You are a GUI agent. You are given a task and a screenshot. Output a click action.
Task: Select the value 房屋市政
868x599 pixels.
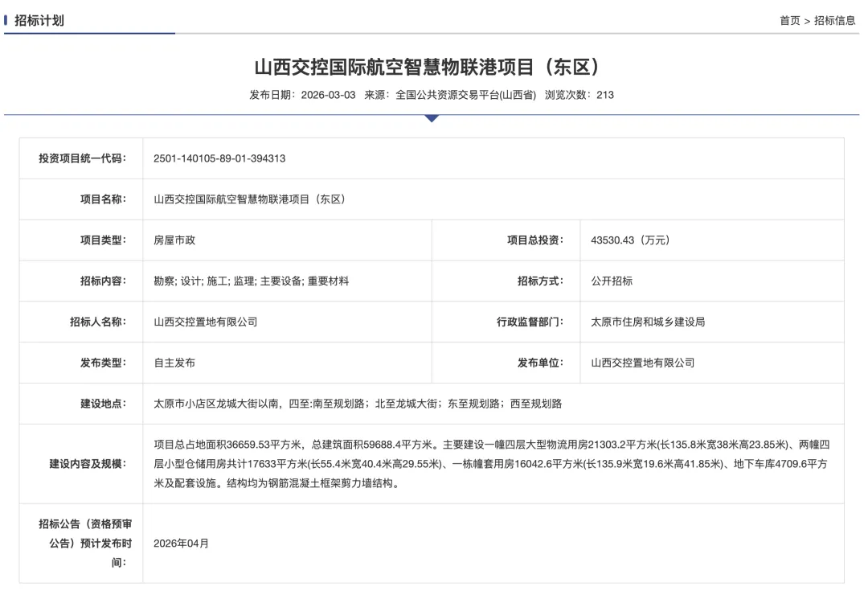(174, 240)
